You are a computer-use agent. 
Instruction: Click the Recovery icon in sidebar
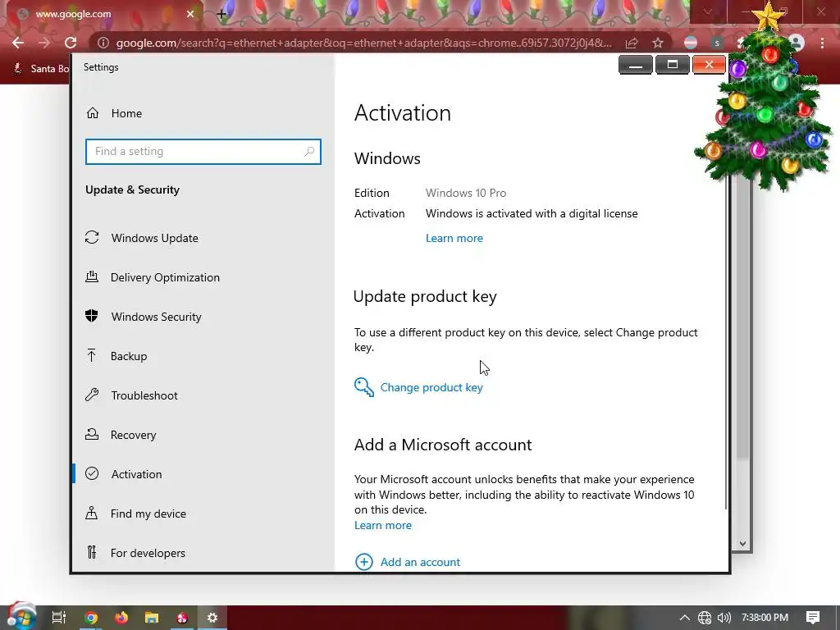pos(92,434)
